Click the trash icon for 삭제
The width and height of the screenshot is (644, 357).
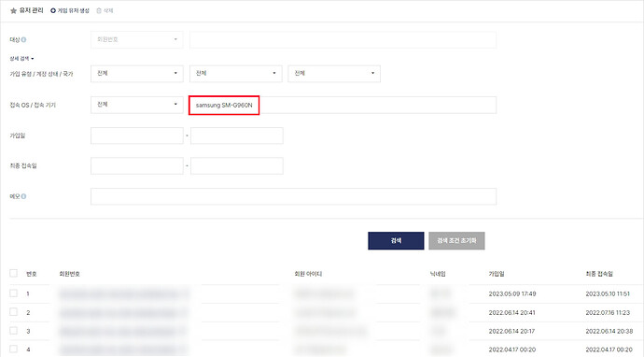pos(99,10)
